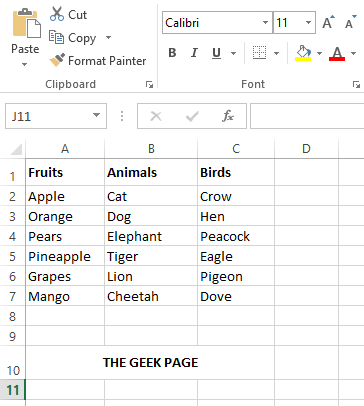Click the Increase Font Size icon
Image resolution: width=364 pixels, height=406 pixels.
[x=328, y=23]
